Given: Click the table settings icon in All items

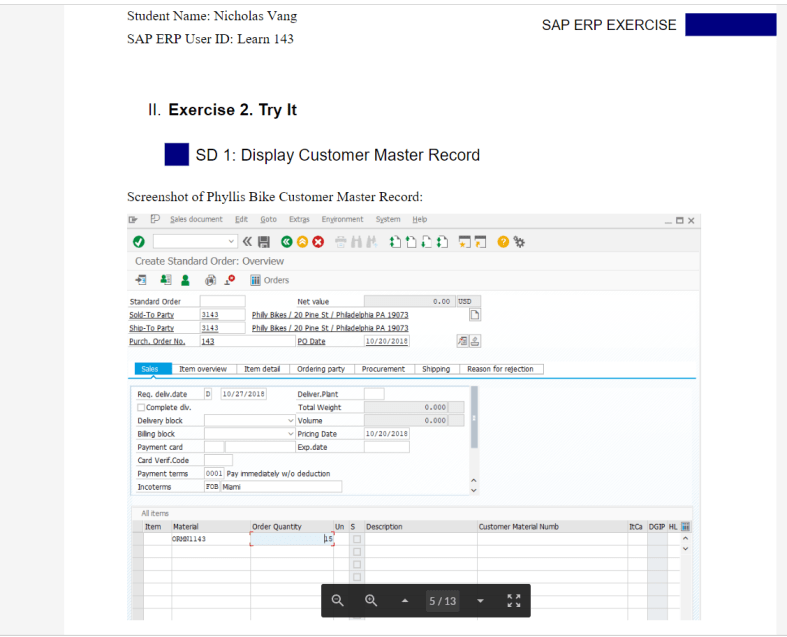Looking at the screenshot, I should point(686,526).
